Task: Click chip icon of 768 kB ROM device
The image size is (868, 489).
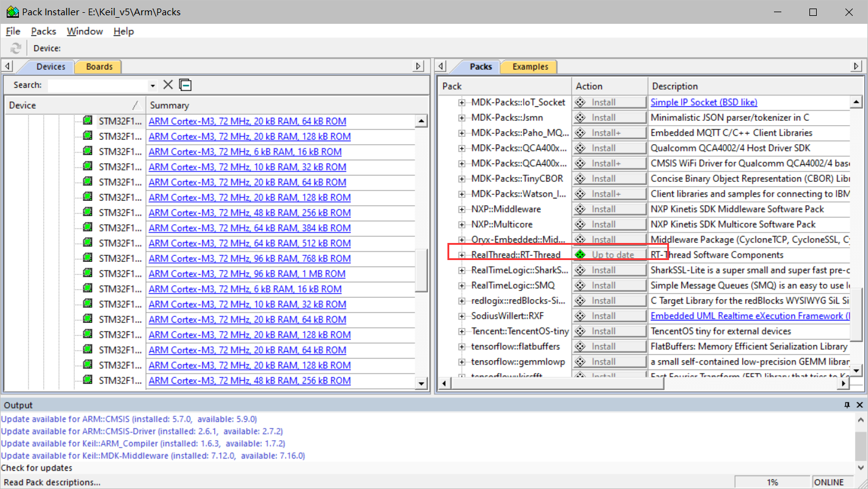Action: (88, 258)
